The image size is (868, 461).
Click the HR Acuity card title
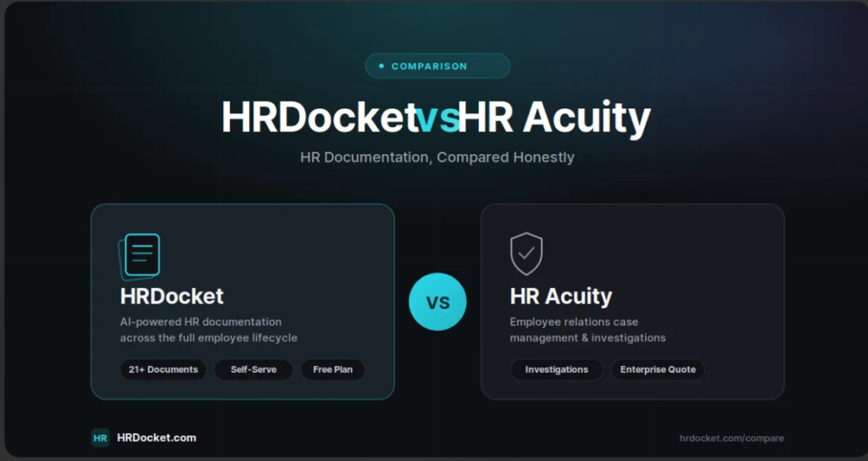coord(561,296)
